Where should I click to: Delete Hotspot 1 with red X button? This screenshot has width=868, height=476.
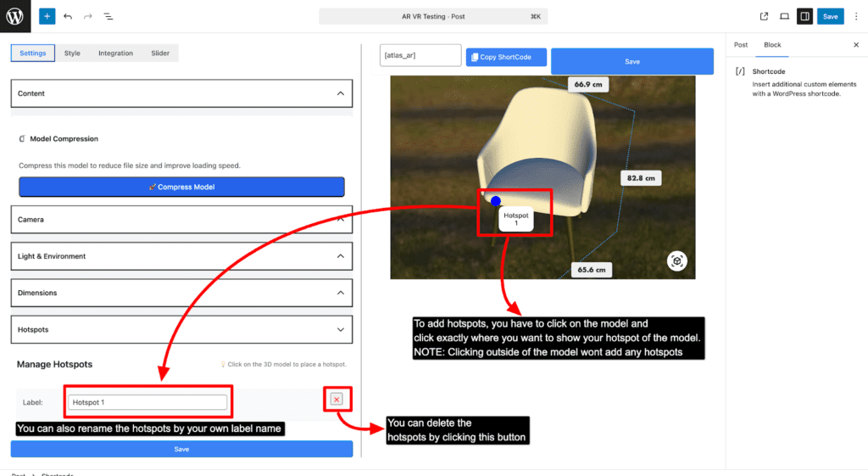(x=337, y=399)
